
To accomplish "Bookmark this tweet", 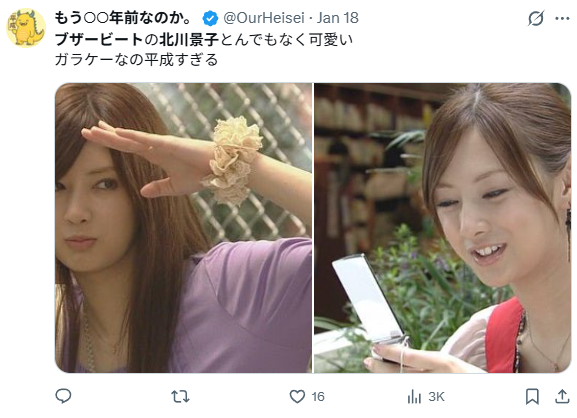I will [532, 396].
